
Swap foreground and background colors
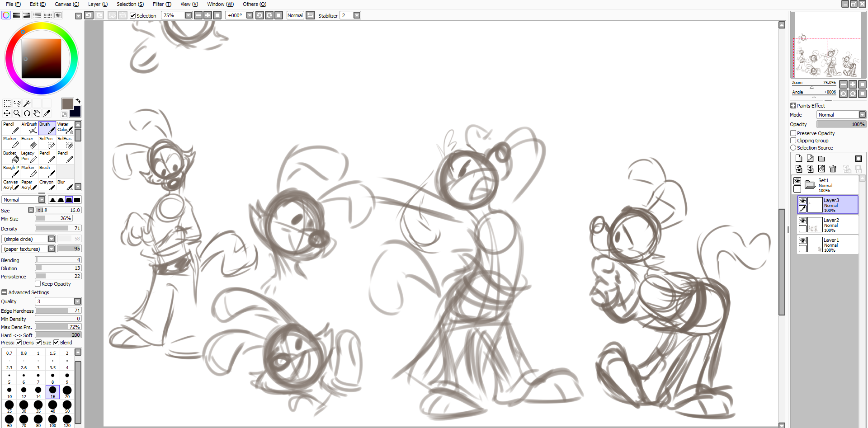[78, 101]
